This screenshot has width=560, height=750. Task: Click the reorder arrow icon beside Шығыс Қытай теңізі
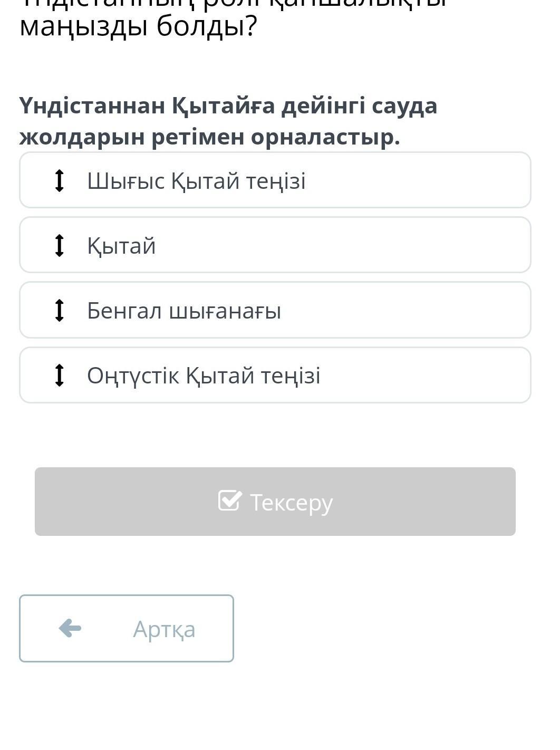click(x=60, y=180)
